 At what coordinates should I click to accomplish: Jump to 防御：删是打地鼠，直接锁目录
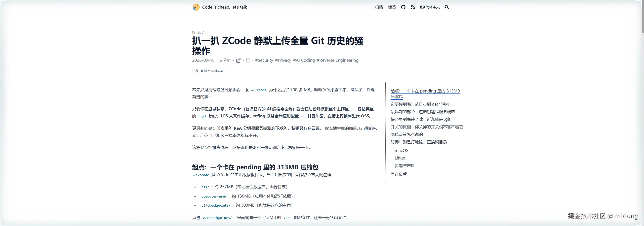tap(419, 142)
